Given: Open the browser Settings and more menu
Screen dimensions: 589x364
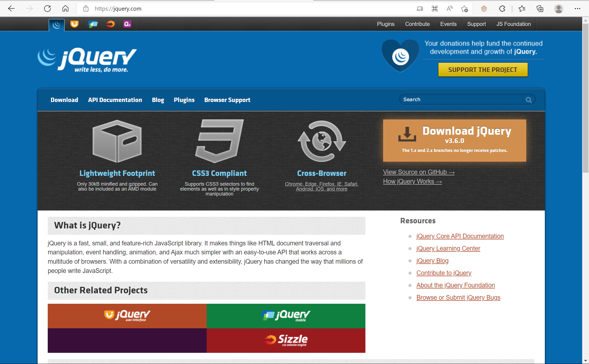Looking at the screenshot, I should pyautogui.click(x=577, y=9).
